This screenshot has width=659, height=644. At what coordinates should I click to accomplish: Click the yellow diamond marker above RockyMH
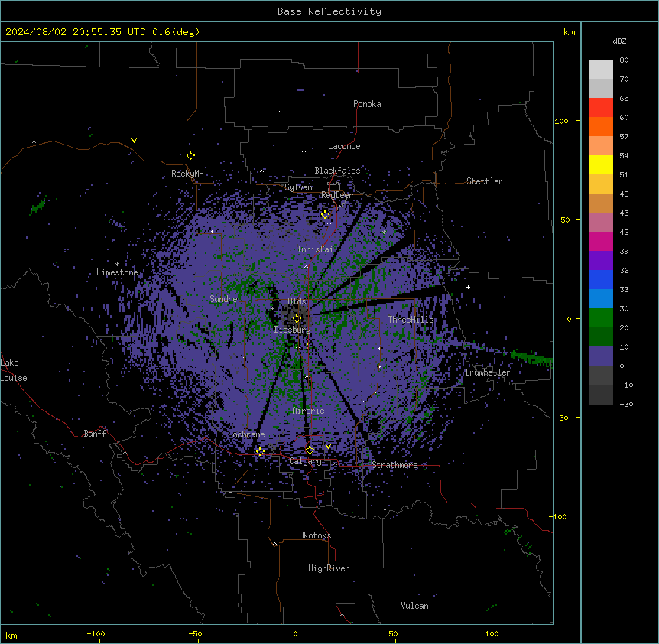(x=191, y=156)
